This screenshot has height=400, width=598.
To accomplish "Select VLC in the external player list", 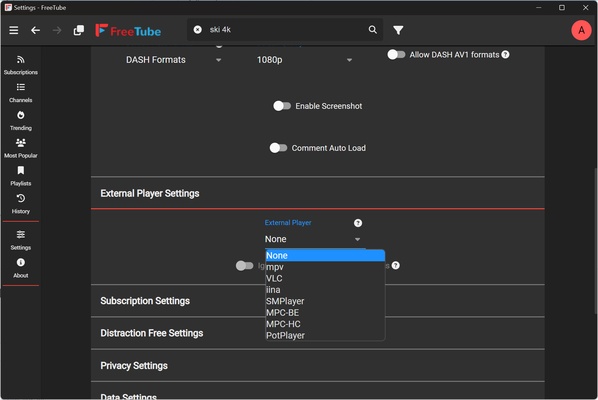I will (325, 278).
